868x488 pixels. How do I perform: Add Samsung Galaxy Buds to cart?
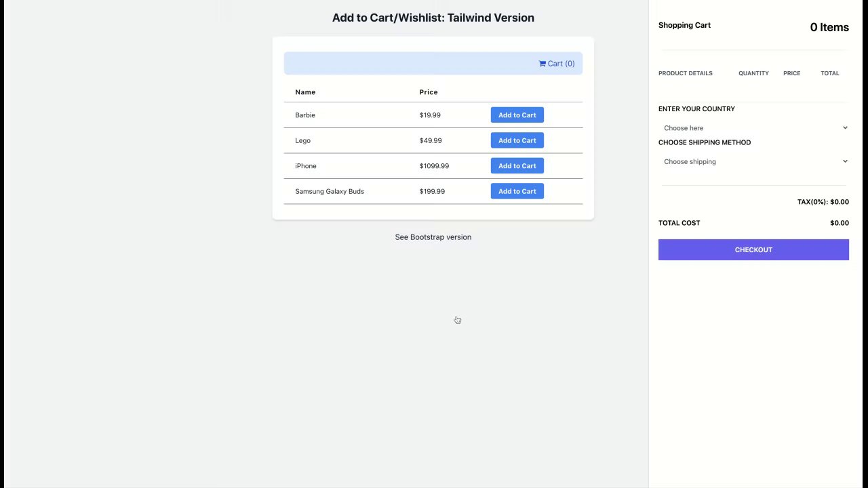(517, 191)
